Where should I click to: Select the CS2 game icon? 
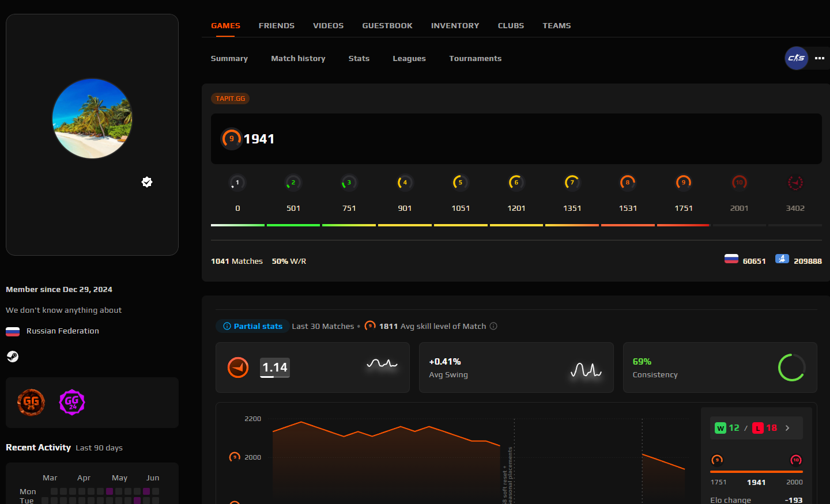(796, 58)
